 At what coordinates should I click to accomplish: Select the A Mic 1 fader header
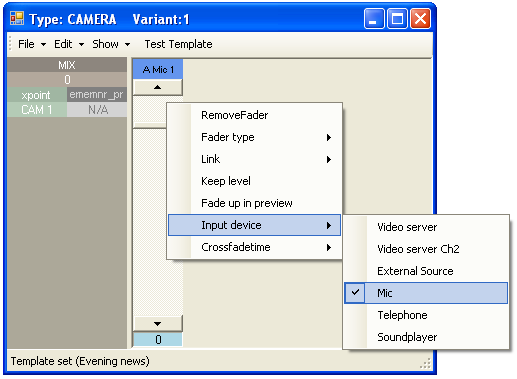pos(158,69)
